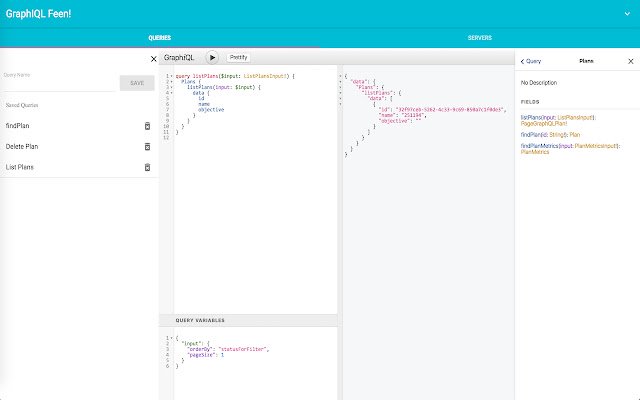This screenshot has height=400, width=640.
Task: Click the Saved Queries heading
Action: click(x=22, y=105)
